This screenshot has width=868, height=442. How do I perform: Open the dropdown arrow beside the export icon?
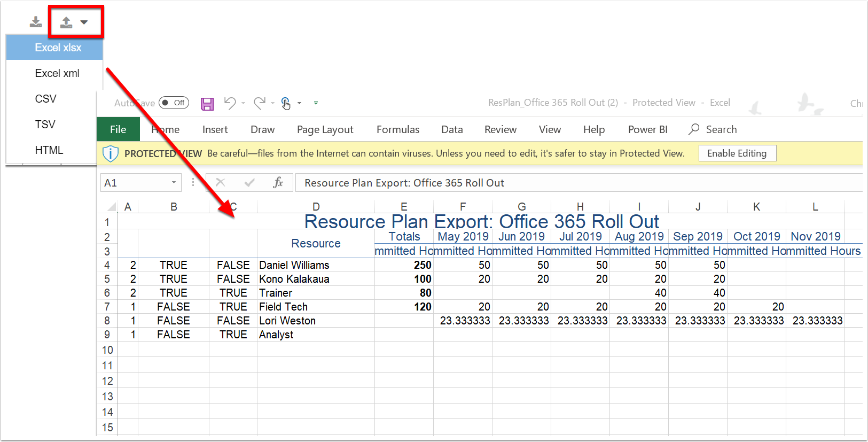[x=84, y=22]
